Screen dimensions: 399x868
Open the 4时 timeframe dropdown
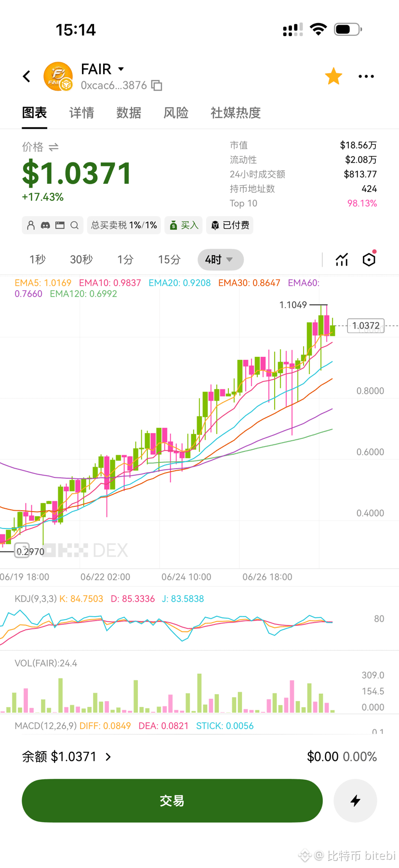coord(221,260)
